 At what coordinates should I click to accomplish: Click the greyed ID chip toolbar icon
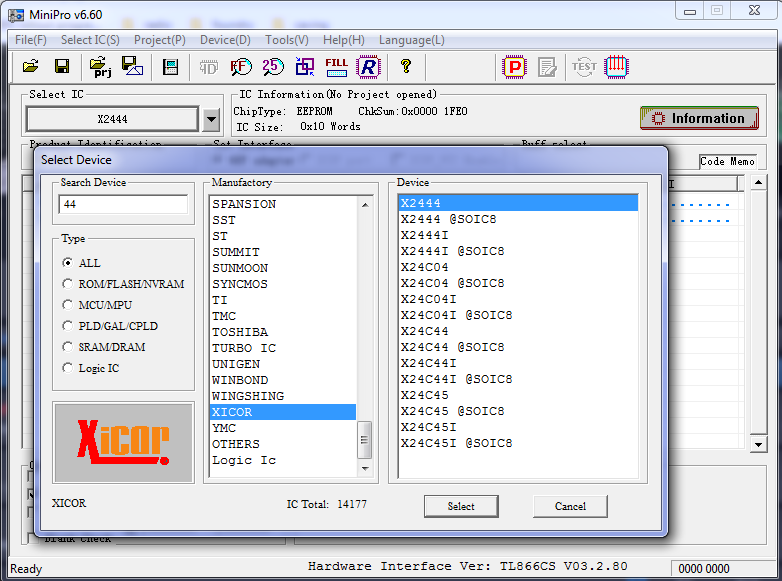pos(208,67)
